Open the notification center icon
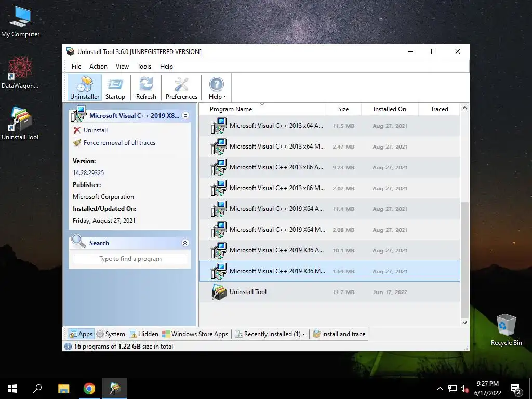 click(x=516, y=389)
